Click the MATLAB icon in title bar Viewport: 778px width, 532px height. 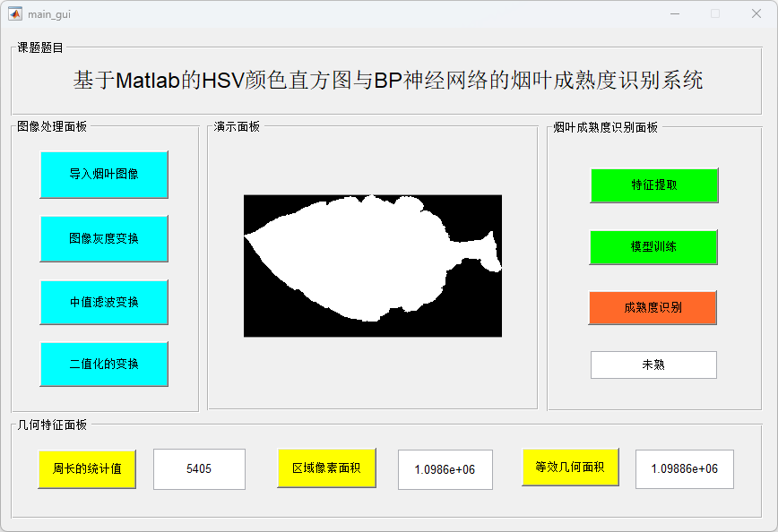click(15, 14)
